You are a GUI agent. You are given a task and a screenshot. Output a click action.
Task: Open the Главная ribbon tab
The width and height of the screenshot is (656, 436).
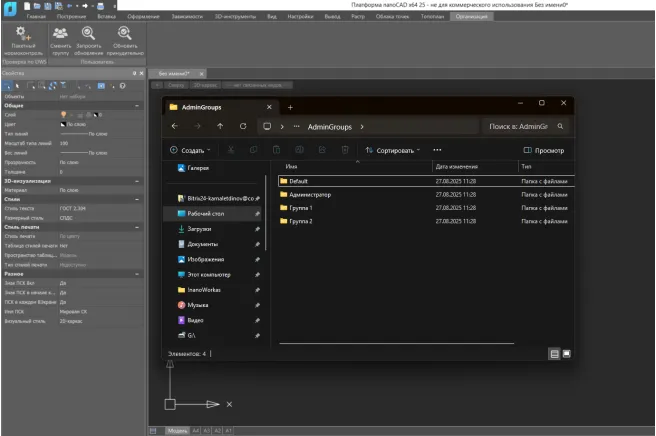click(x=37, y=17)
